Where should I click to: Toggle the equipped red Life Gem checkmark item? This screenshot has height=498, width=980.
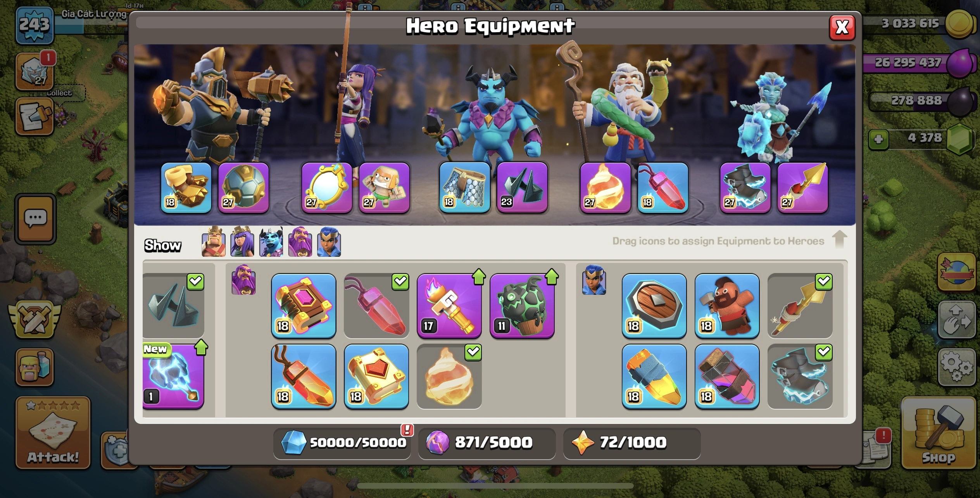376,306
